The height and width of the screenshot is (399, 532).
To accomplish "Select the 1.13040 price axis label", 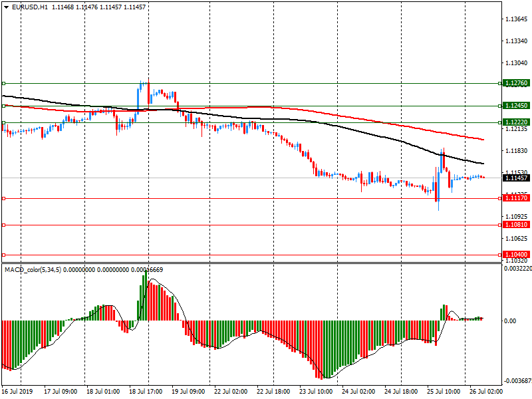I will (x=517, y=63).
